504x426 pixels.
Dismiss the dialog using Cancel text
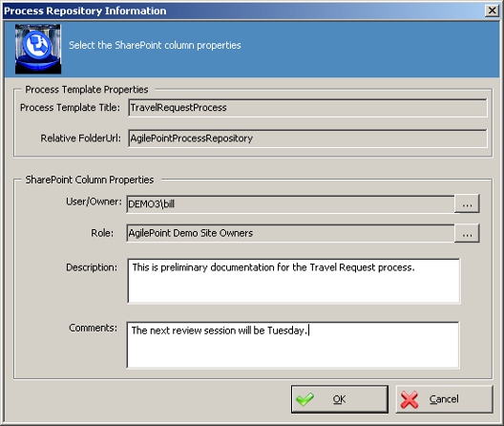444,399
